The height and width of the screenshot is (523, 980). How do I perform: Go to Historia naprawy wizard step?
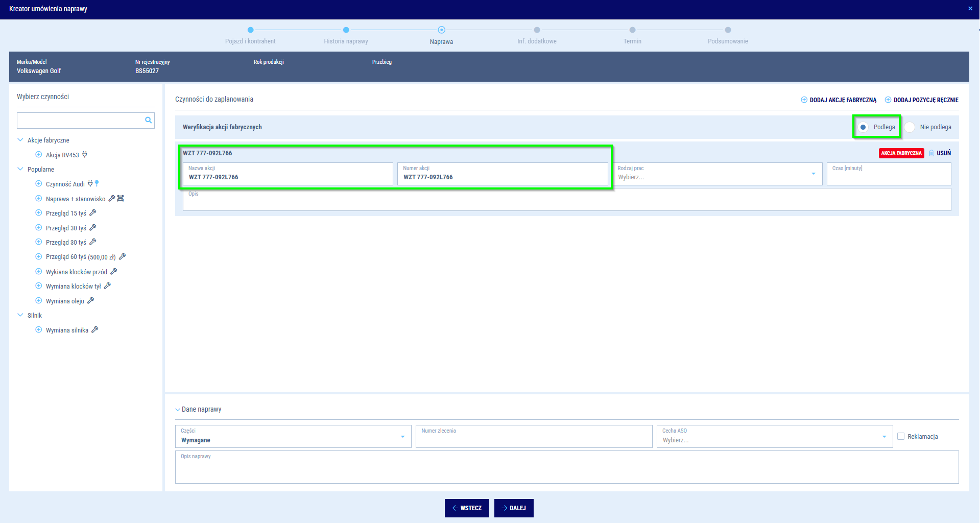[346, 30]
